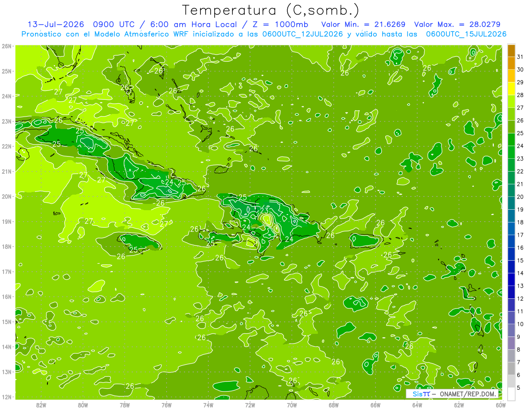Click the "72W" longitude axis label

[250, 405]
